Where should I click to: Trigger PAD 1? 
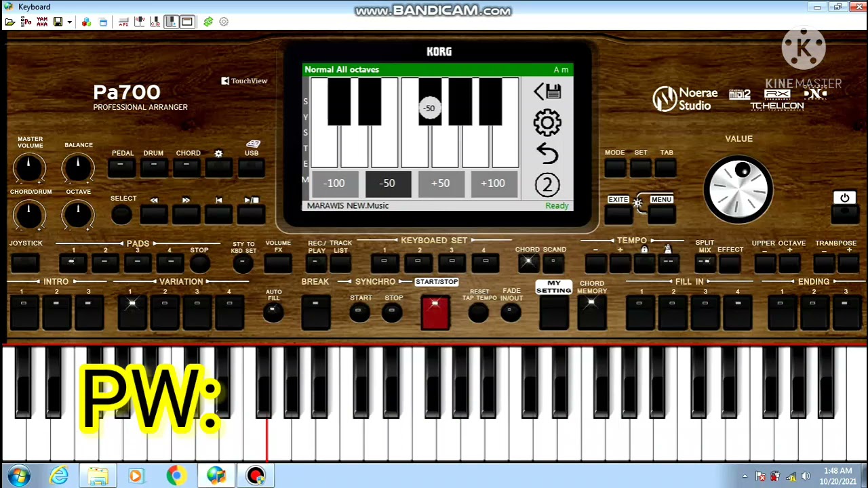pyautogui.click(x=73, y=262)
